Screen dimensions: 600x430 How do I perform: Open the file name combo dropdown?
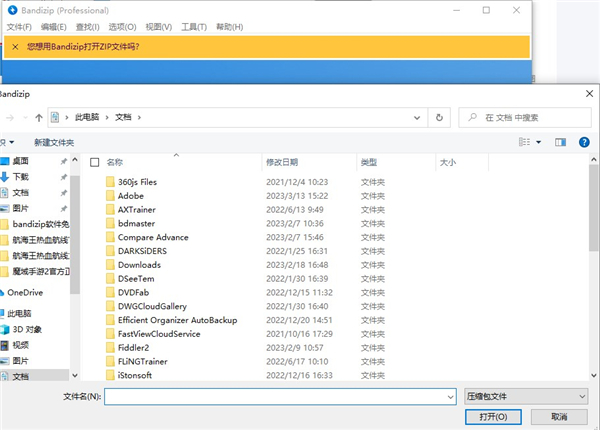[x=450, y=397]
